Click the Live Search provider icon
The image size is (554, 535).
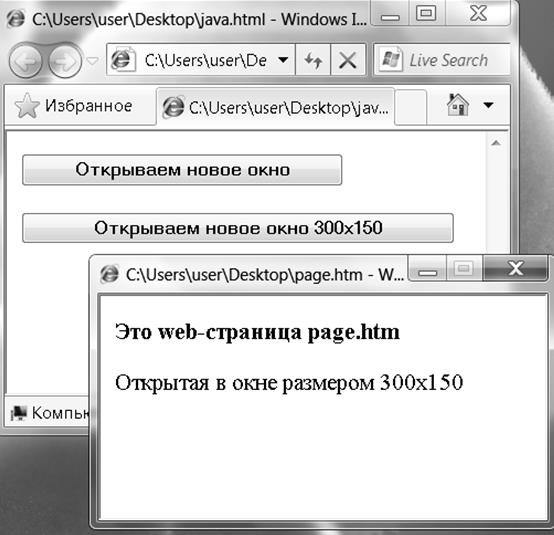click(x=390, y=60)
